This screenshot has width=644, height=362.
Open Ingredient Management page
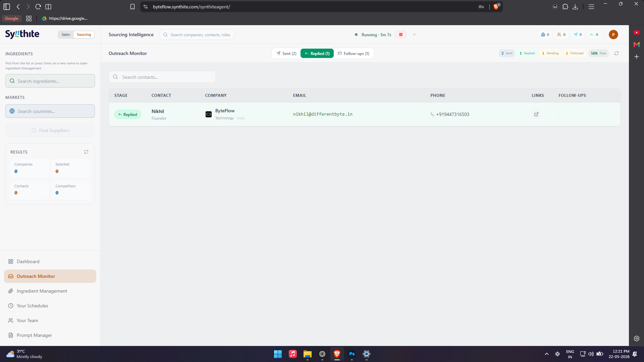(x=50, y=291)
